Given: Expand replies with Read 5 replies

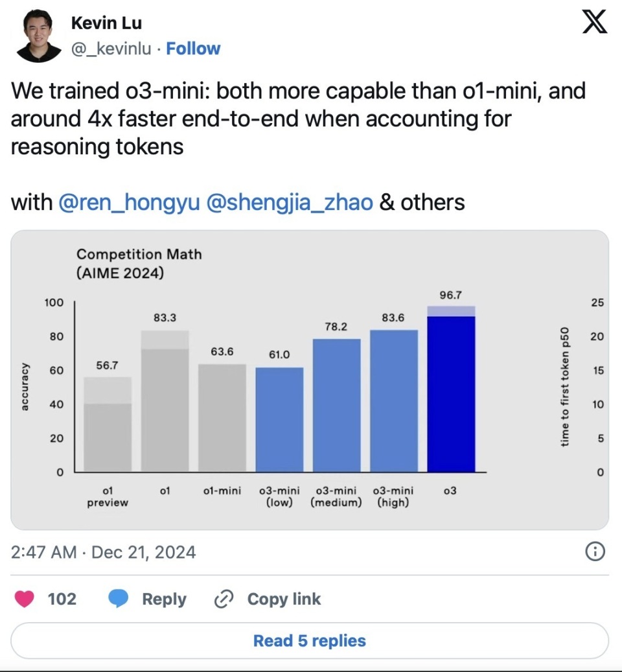Looking at the screenshot, I should pos(310,640).
